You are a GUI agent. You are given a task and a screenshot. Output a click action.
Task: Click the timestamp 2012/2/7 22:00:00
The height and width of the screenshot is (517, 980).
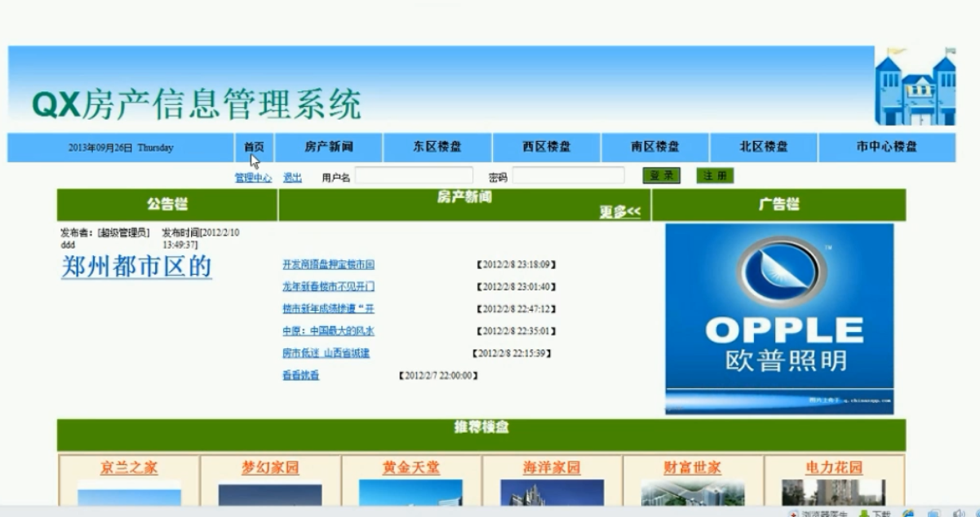point(439,375)
